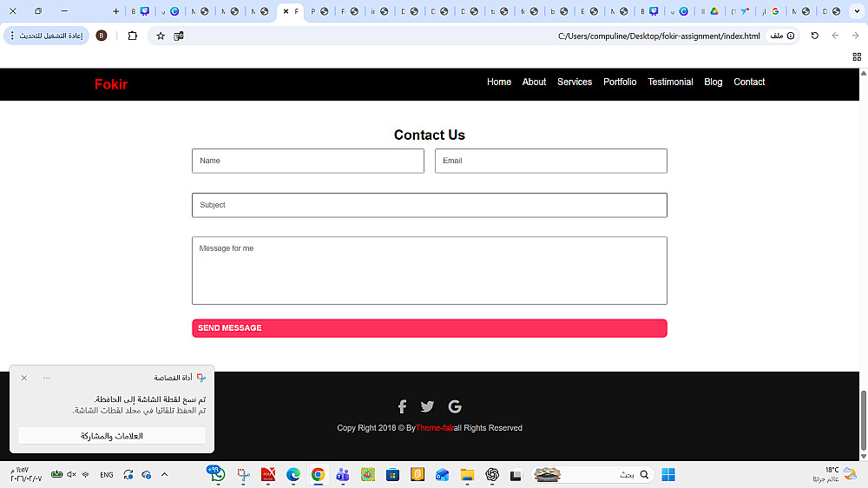
Task: Click the Facebook icon in the footer
Action: tap(403, 406)
